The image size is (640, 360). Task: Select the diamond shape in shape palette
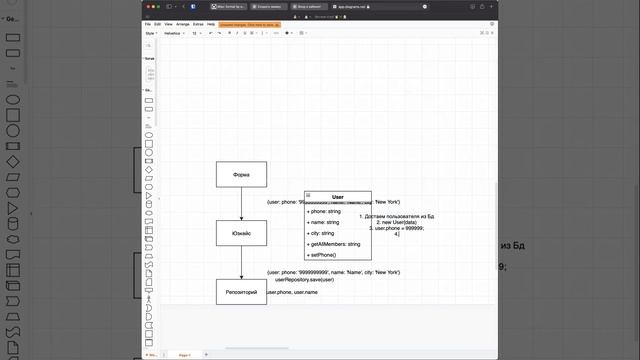[149, 169]
